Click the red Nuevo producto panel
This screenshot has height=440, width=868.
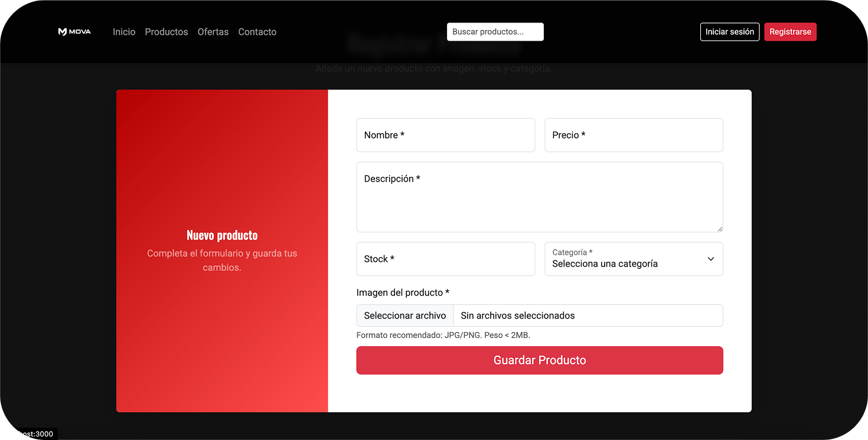(222, 251)
